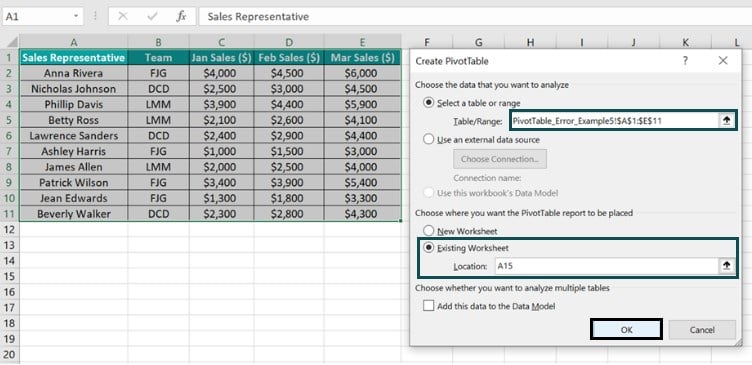This screenshot has height=365, width=752.
Task: Click the $2,100 Jan Sales cell
Action: click(x=222, y=120)
